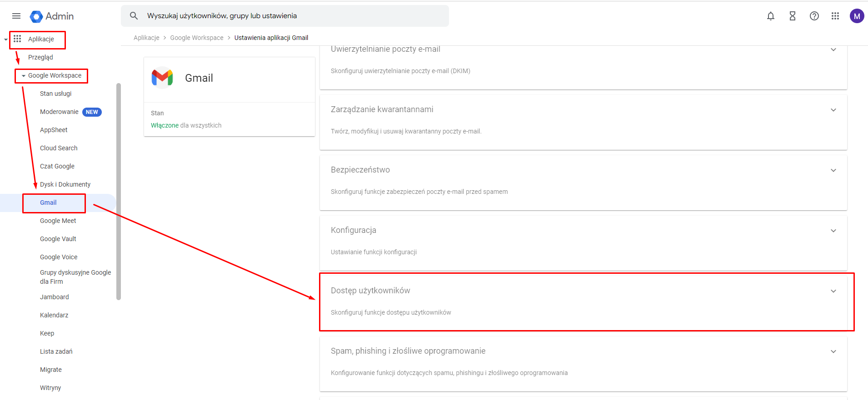Collapse the Google Workspace tree arrow
The width and height of the screenshot is (868, 400).
point(24,76)
